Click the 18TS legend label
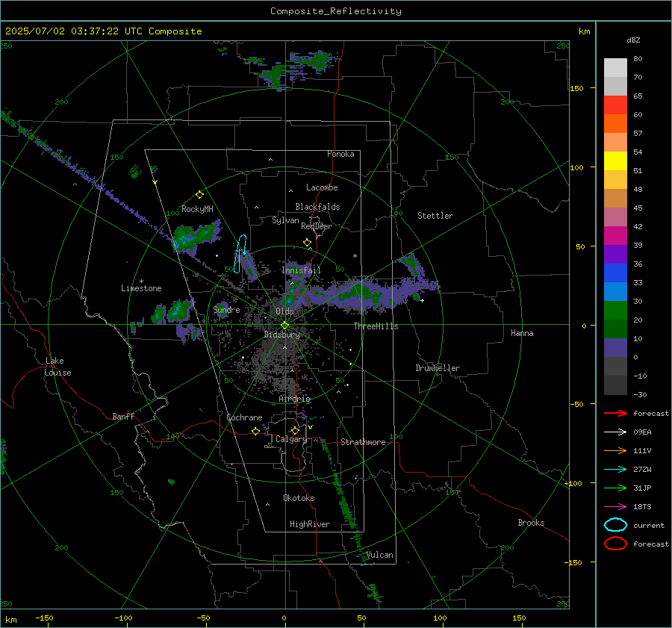Viewport: 672px width, 628px height. click(642, 507)
